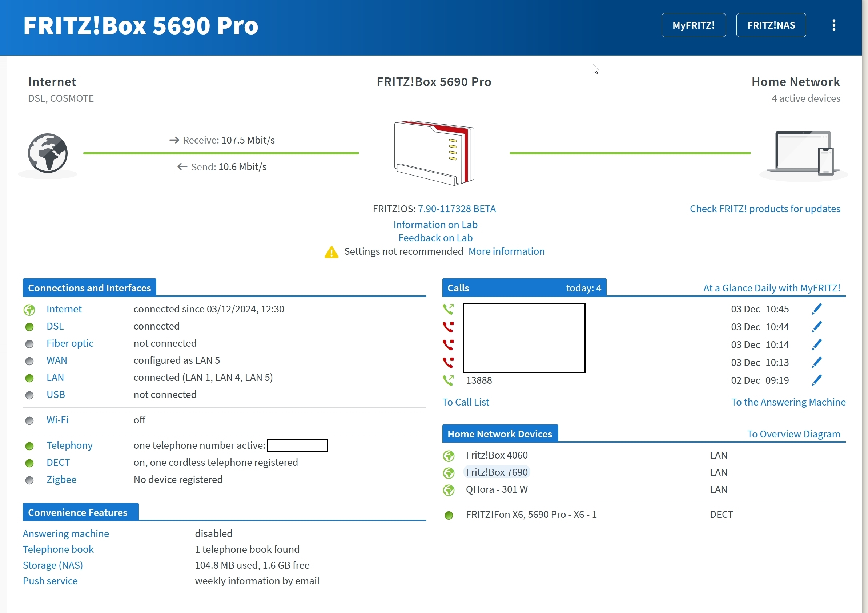Click the gray status dot beside WAN
Screen dimensions: 868x613
pyautogui.click(x=29, y=361)
